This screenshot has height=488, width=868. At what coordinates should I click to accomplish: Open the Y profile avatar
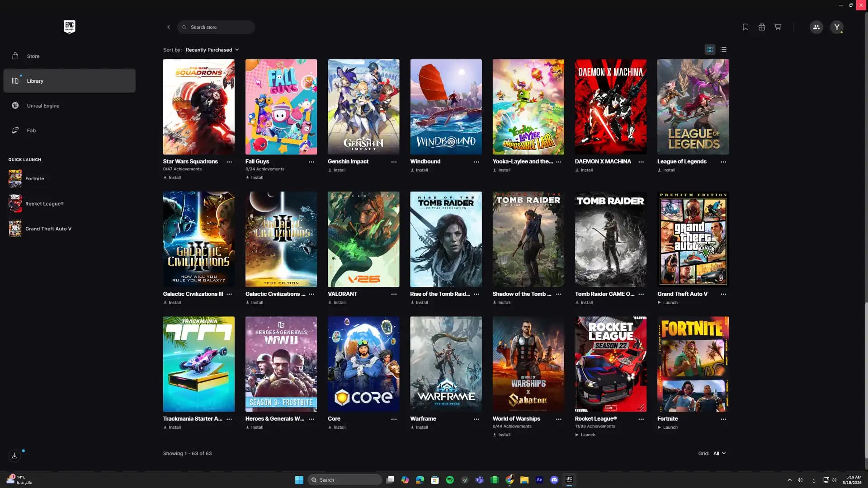[837, 27]
